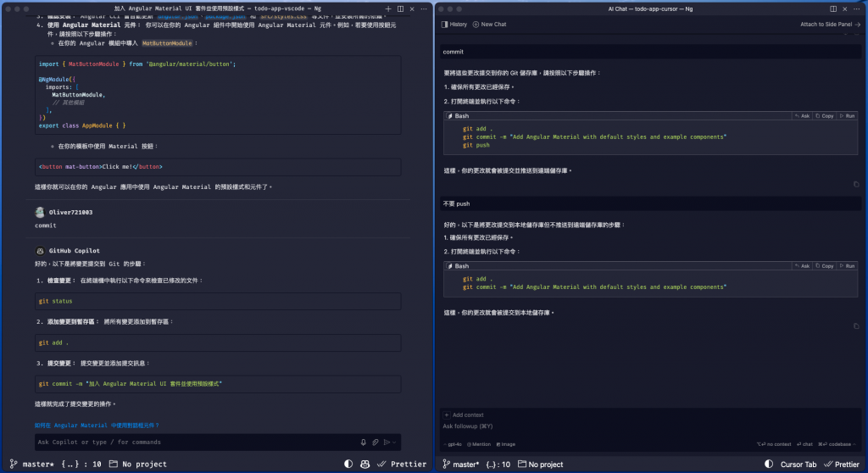
Task: Open chat History in Cursor window
Action: point(454,25)
